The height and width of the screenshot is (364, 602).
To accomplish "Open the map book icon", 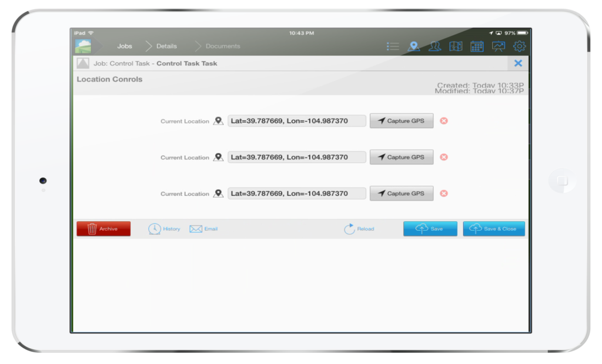I will pos(456,45).
